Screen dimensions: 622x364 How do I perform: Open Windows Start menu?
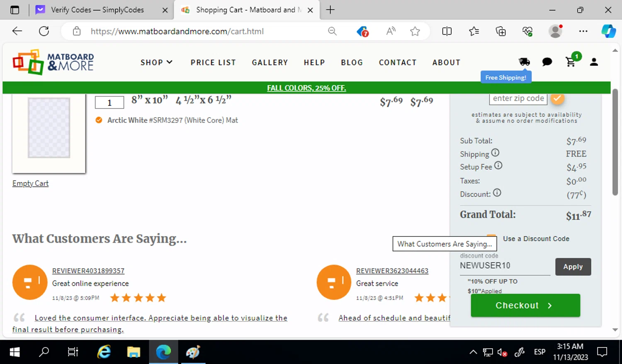(15, 352)
